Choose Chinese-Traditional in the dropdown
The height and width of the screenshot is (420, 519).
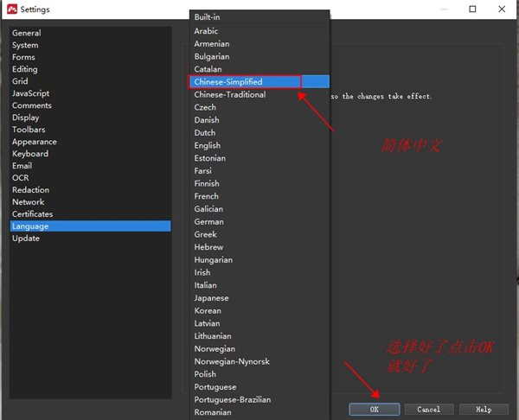tap(230, 95)
